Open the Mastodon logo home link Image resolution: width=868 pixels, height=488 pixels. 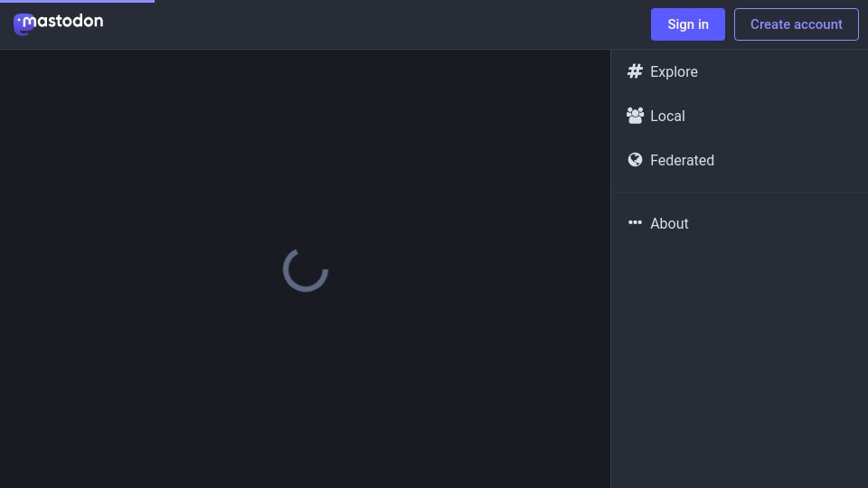pyautogui.click(x=58, y=24)
